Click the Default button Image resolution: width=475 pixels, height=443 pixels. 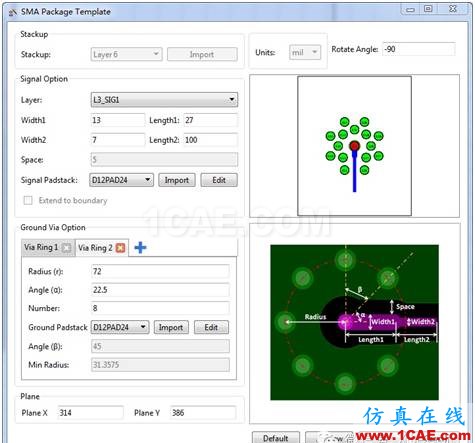[276, 438]
